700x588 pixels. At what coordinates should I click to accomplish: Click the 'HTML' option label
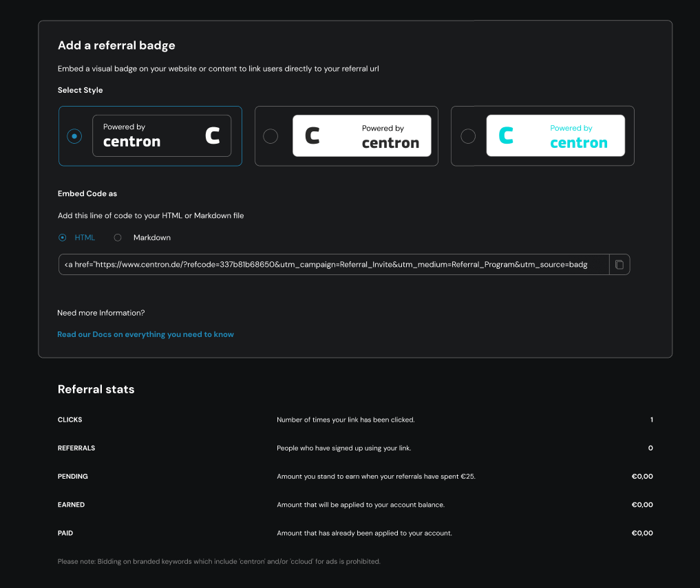coord(85,237)
